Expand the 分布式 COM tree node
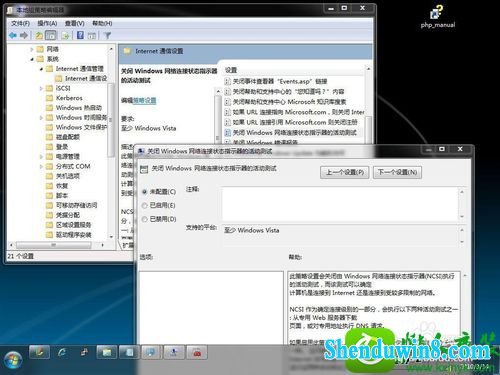The height and width of the screenshot is (375, 500). pos(42,166)
